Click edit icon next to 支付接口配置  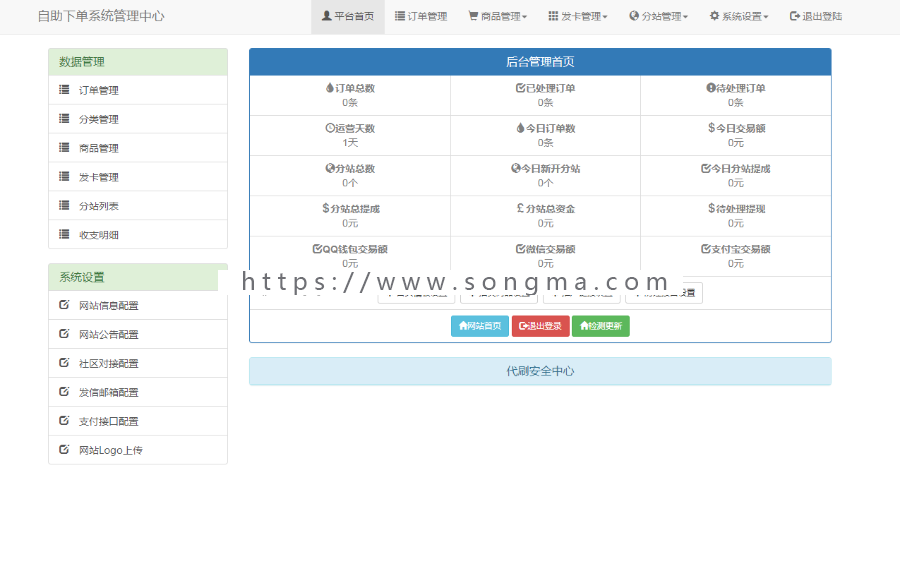point(64,421)
